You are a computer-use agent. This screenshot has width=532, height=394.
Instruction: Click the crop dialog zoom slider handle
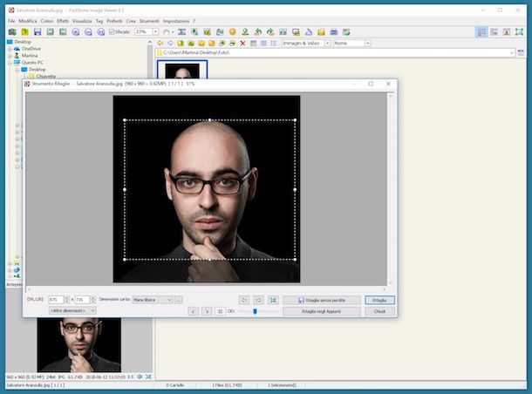coord(255,311)
